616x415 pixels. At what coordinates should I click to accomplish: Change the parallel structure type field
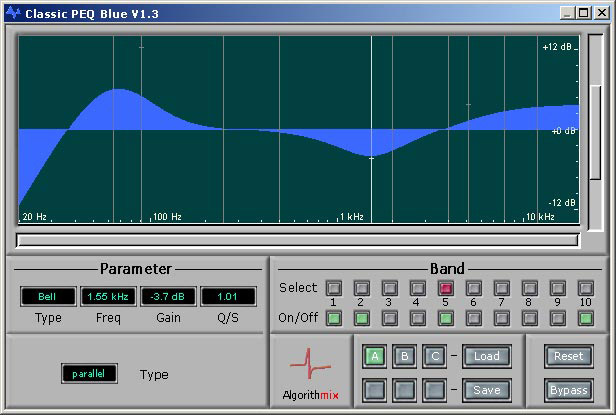[x=89, y=373]
